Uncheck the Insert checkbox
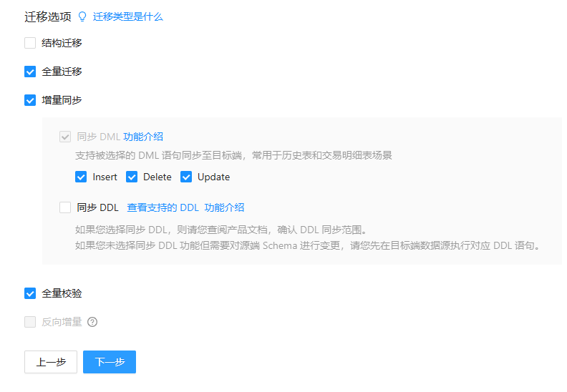The image size is (567, 392). point(81,177)
